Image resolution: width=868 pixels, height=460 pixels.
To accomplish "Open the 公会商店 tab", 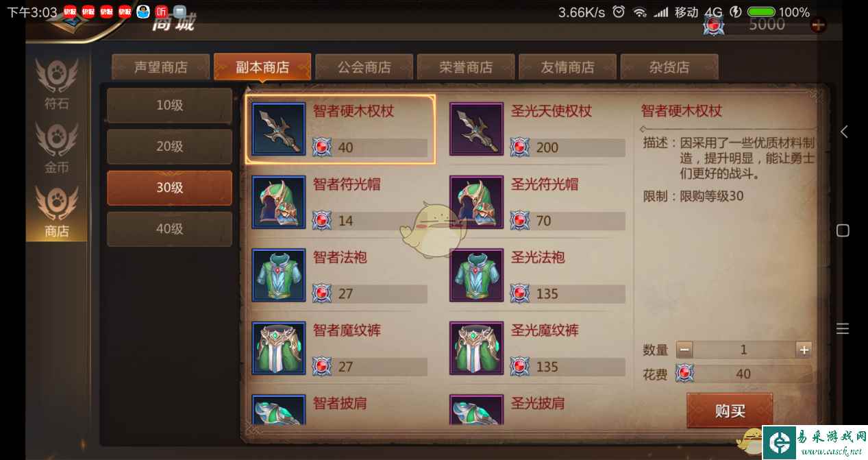I will pyautogui.click(x=364, y=67).
